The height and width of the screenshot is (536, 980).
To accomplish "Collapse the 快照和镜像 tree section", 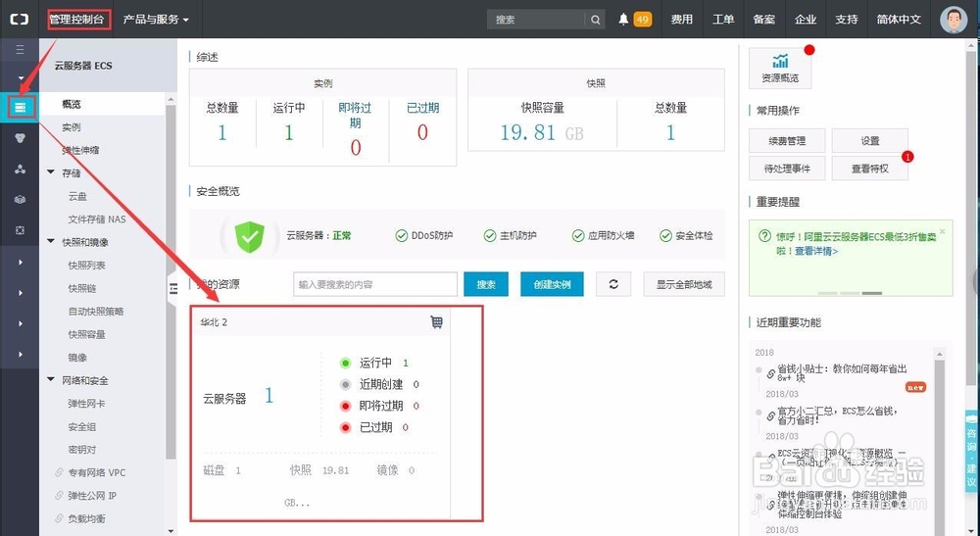I will coord(51,242).
